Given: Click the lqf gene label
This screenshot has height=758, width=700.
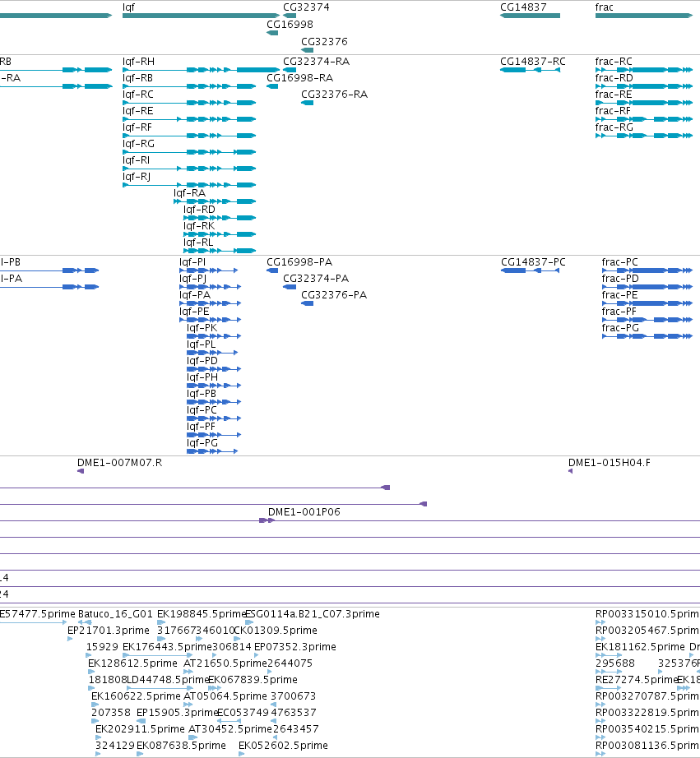Looking at the screenshot, I should (128, 7).
